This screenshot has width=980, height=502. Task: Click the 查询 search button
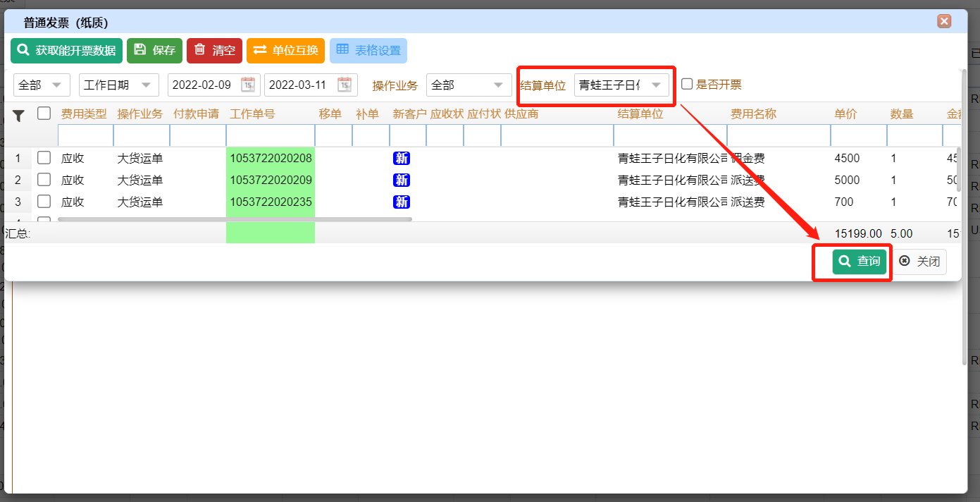(860, 262)
